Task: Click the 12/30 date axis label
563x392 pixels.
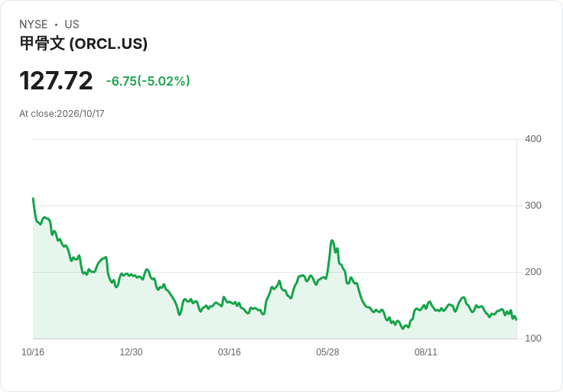Action: coord(131,352)
